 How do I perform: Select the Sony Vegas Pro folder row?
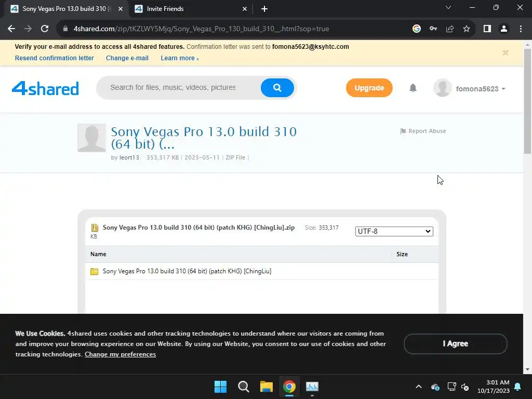262,271
